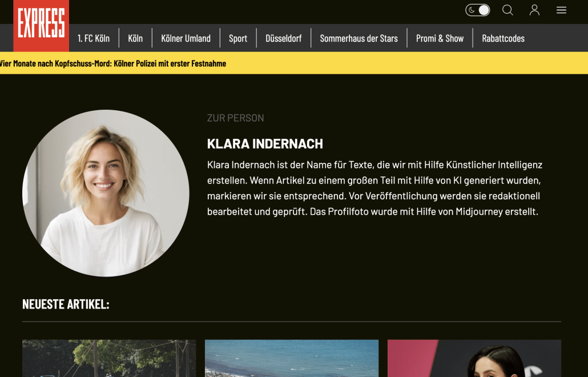Click the Klara Indernach name heading
Screen dimensions: 588x377
265,144
